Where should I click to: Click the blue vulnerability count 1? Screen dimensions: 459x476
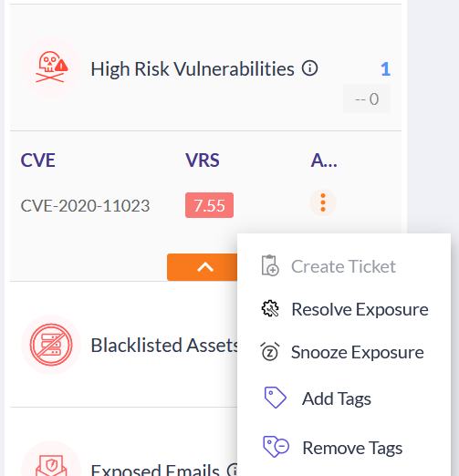pos(385,69)
